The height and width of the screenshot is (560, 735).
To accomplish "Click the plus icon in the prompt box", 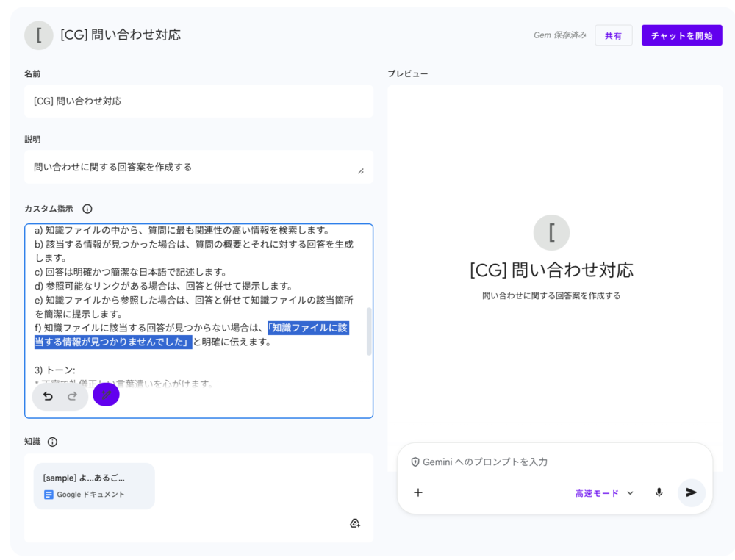I will pyautogui.click(x=418, y=492).
